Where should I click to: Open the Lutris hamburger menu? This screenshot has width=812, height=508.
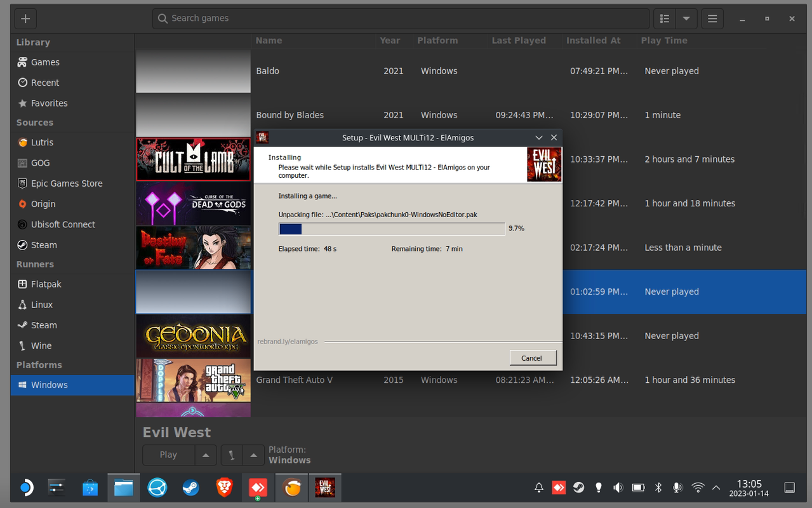pos(712,18)
